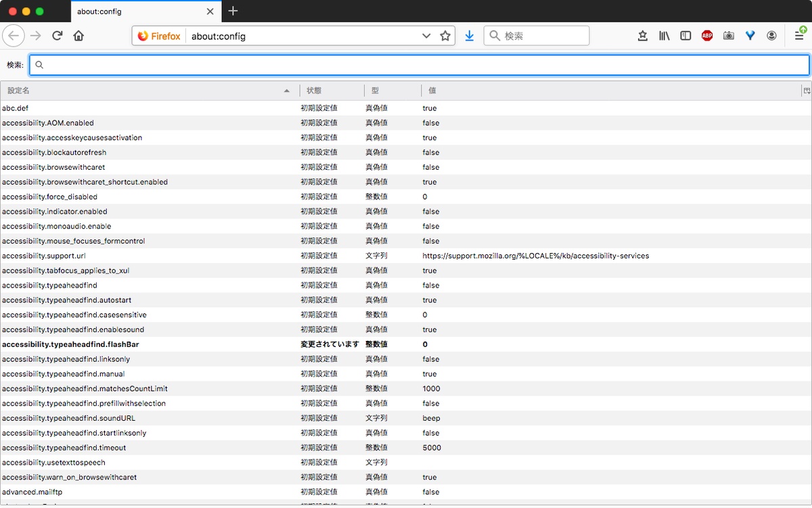Image resolution: width=812 pixels, height=508 pixels.
Task: Focus the 検索 preference filter field
Action: 420,65
